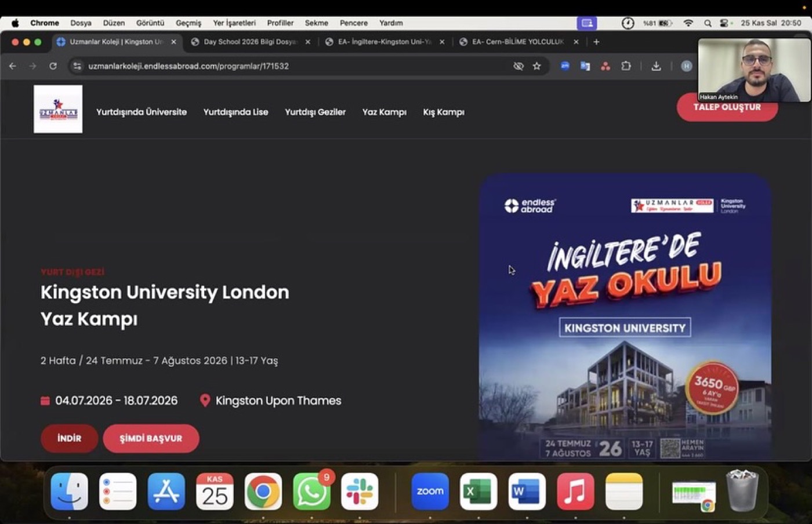
Task: Close the Day School 2026 tab
Action: (308, 42)
